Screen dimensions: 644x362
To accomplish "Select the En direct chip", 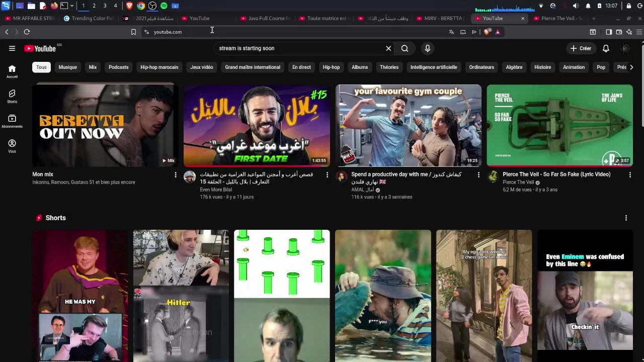I will tap(301, 67).
